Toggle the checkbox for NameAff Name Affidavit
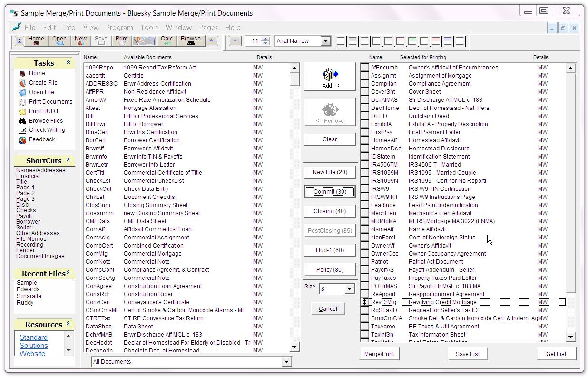 pyautogui.click(x=365, y=229)
